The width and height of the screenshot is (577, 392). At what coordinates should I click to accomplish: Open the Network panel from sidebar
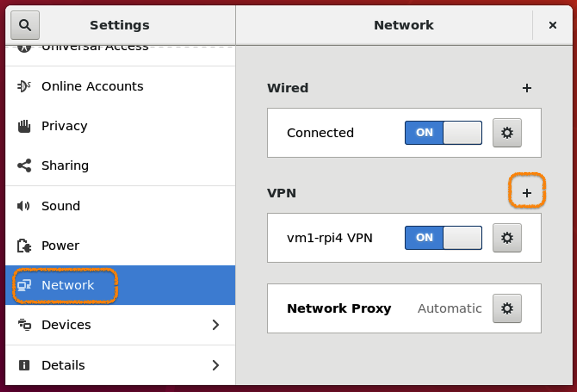click(68, 285)
